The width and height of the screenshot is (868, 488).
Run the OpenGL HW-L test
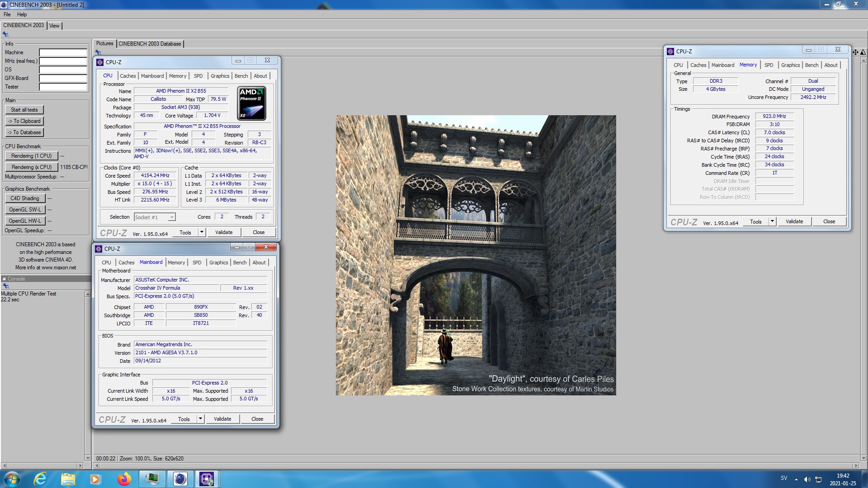click(x=25, y=221)
